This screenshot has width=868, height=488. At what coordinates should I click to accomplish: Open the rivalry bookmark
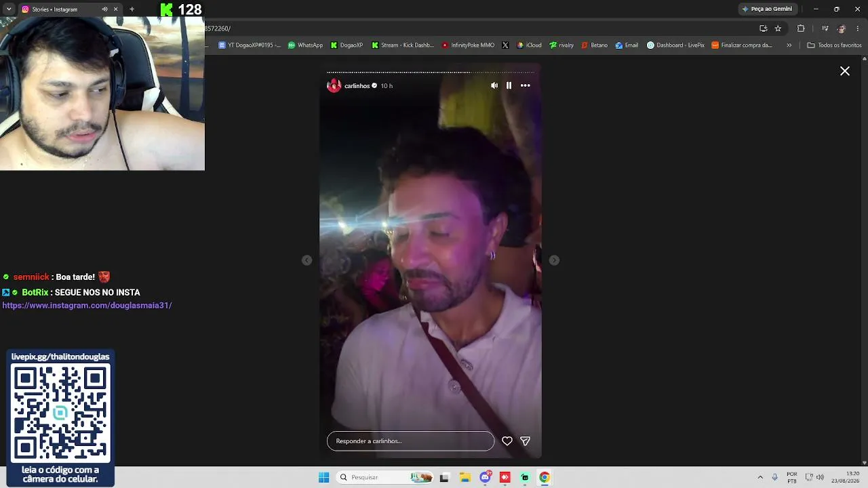[561, 45]
